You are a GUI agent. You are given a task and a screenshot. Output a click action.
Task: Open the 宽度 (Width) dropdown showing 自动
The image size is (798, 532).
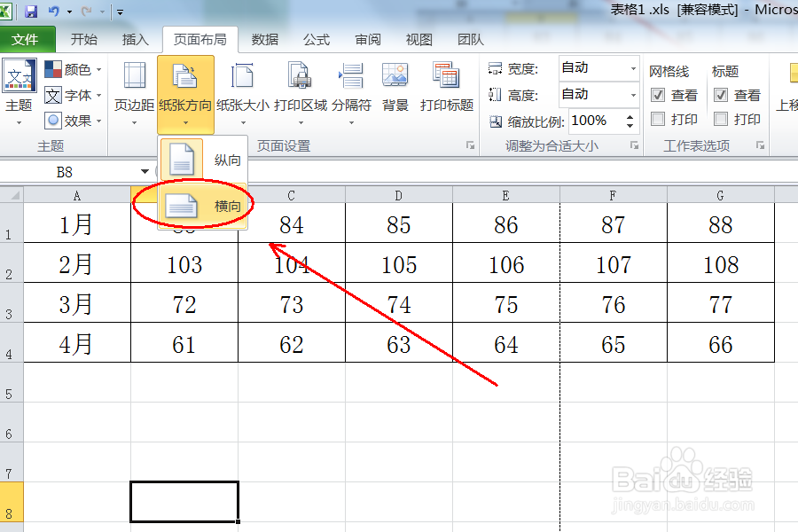pyautogui.click(x=633, y=67)
